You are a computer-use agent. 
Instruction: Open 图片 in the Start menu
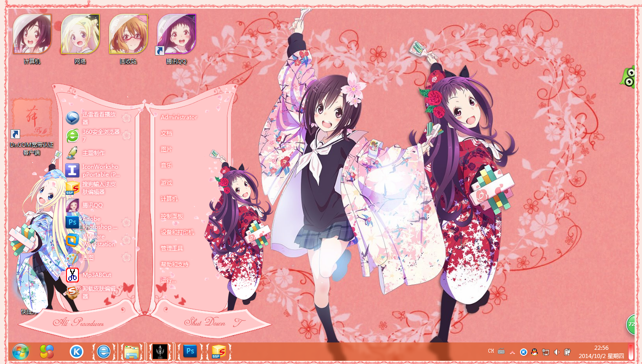point(166,149)
